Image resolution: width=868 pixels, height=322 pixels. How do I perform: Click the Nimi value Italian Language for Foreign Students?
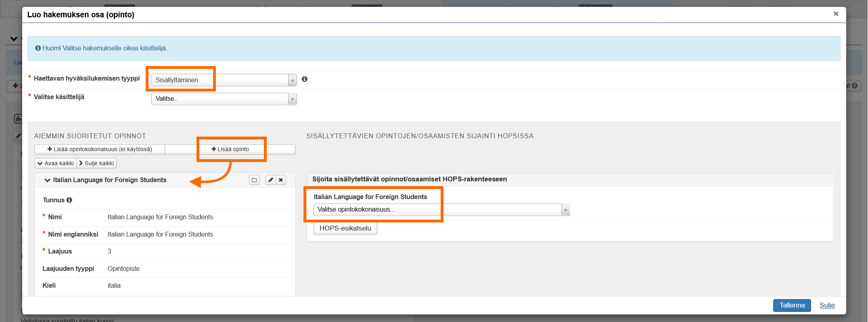coord(160,217)
